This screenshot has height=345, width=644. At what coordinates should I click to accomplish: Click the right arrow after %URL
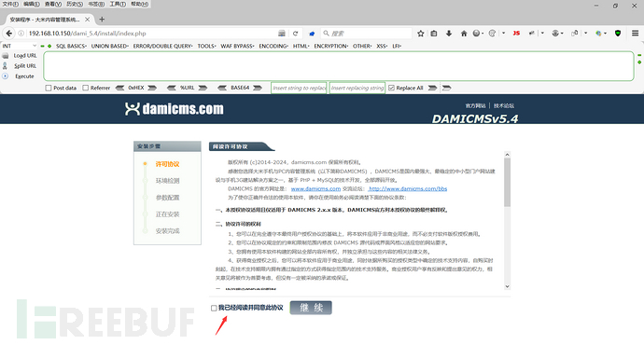point(203,88)
